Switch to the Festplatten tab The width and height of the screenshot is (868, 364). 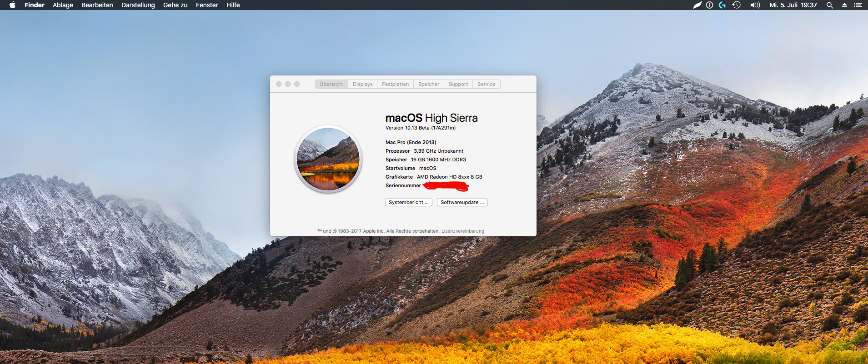(x=396, y=84)
